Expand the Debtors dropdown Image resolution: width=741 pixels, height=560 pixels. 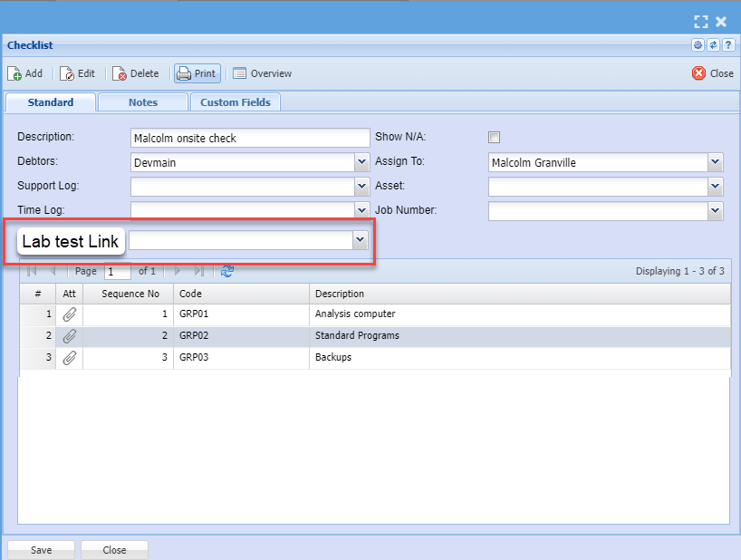pyautogui.click(x=361, y=162)
